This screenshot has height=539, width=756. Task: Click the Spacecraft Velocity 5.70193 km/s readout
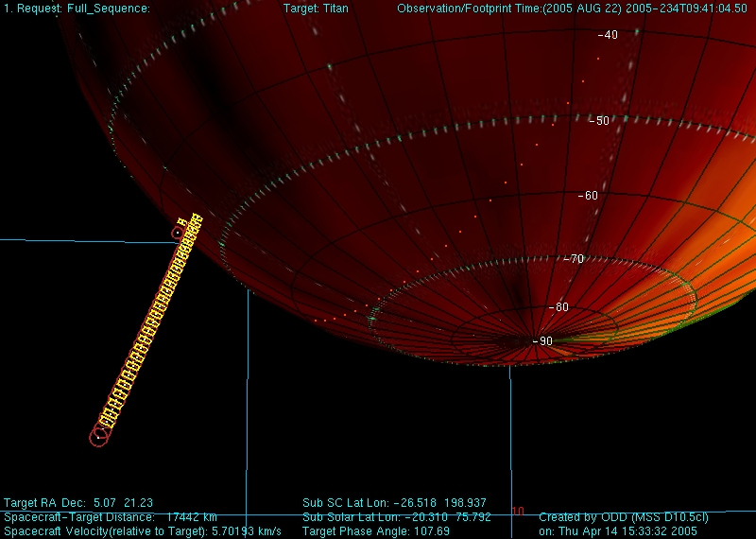click(143, 531)
